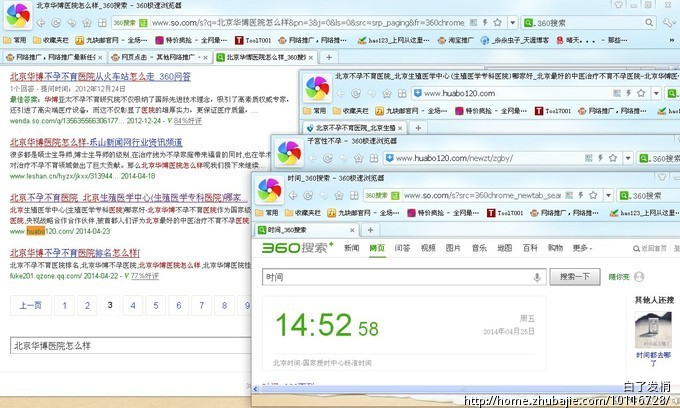Click lightning icon in huabo120.com home window

628,93
